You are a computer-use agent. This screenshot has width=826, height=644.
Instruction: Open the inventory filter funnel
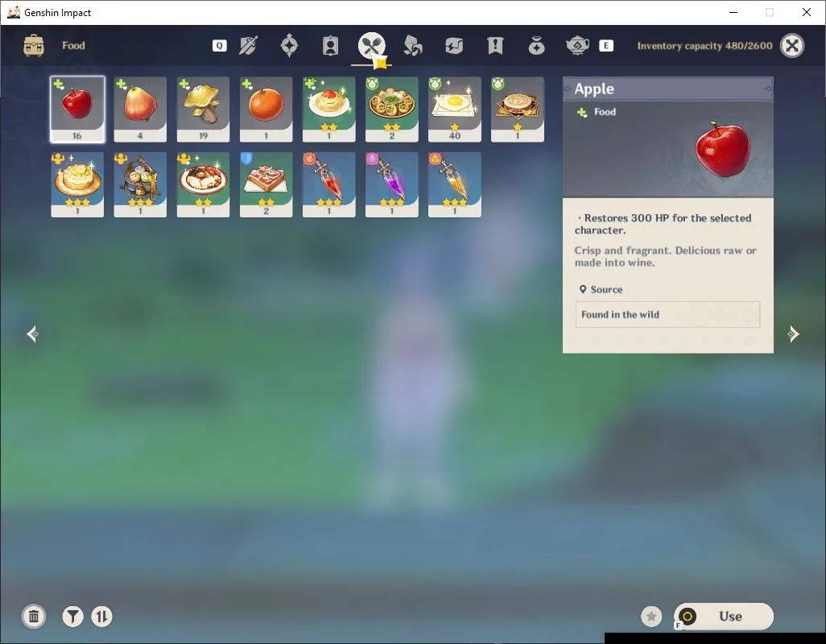point(72,616)
